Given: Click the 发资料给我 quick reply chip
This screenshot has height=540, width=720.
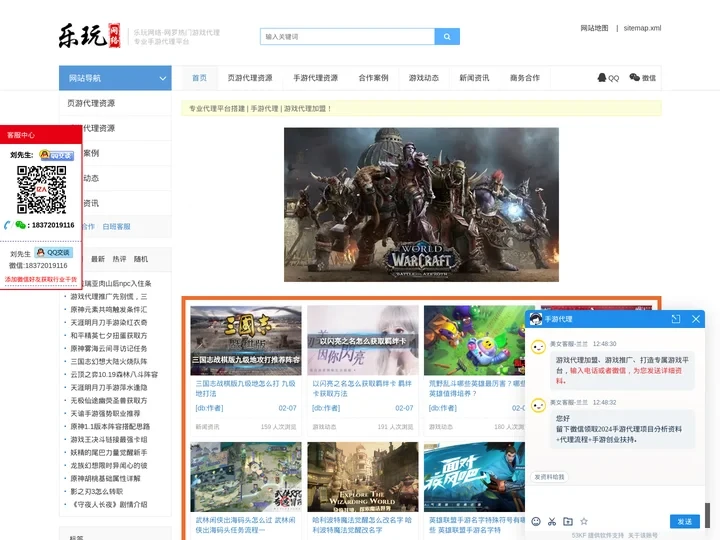Looking at the screenshot, I should [x=550, y=477].
